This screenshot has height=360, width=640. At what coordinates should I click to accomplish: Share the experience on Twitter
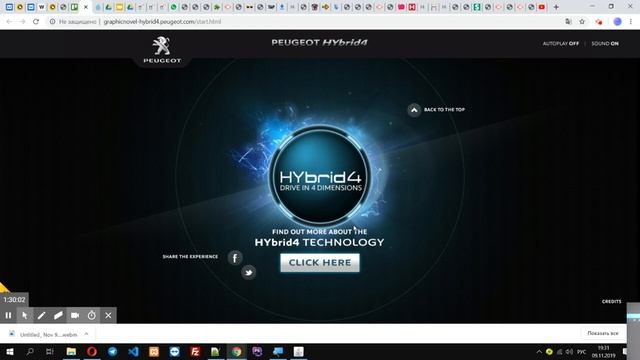tap(248, 272)
